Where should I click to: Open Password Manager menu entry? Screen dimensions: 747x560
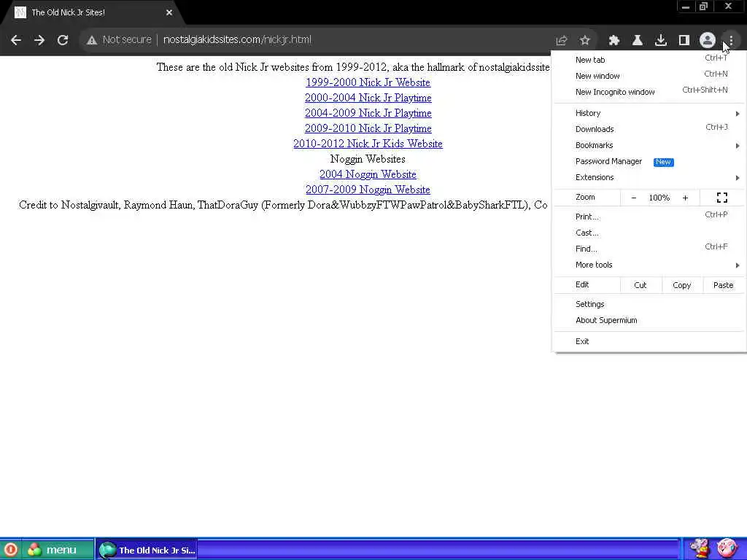pos(649,161)
